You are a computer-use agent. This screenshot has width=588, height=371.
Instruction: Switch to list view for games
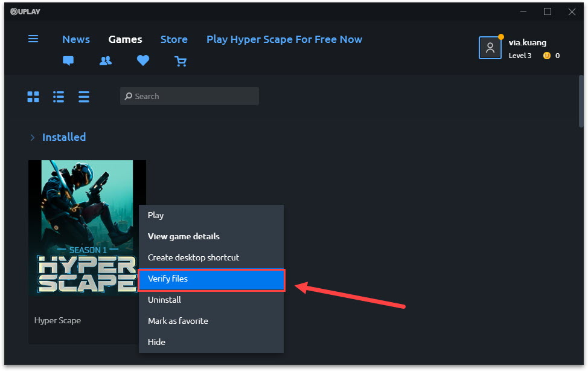click(58, 96)
